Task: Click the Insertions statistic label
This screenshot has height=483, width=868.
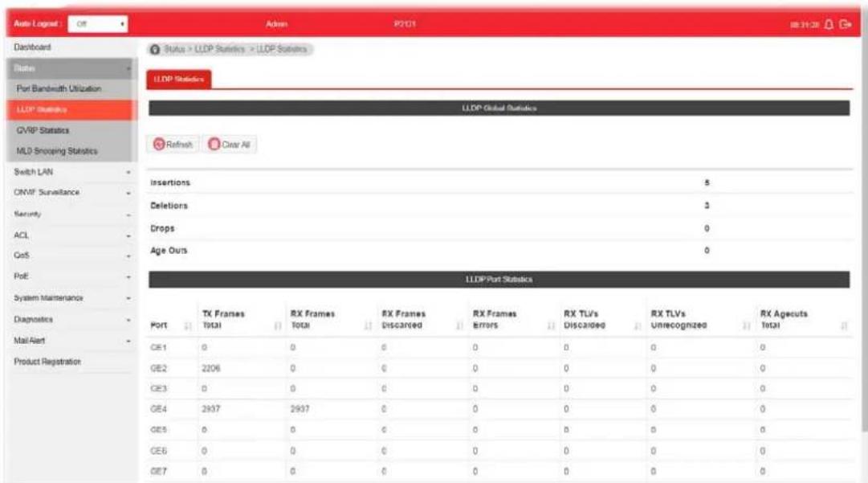Action: tap(170, 182)
